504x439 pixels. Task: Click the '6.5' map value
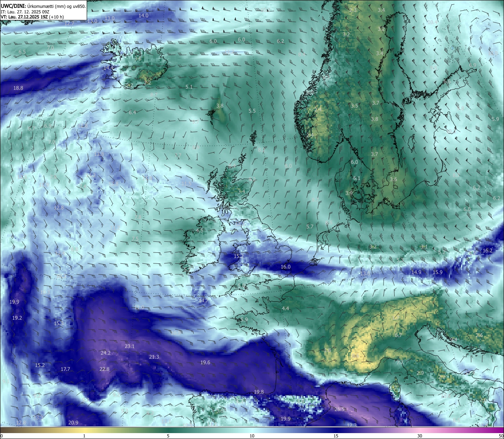click(22, 52)
